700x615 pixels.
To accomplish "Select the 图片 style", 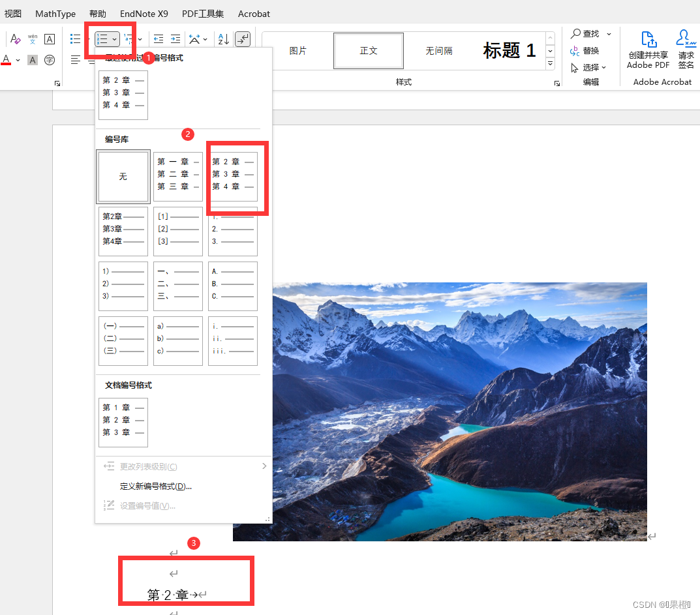I will pyautogui.click(x=297, y=51).
